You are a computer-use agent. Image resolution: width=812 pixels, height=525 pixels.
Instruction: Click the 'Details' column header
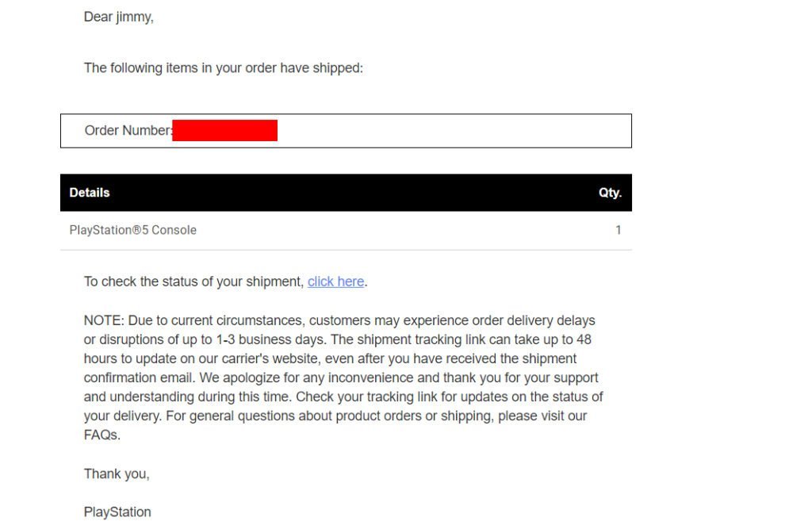(x=90, y=193)
